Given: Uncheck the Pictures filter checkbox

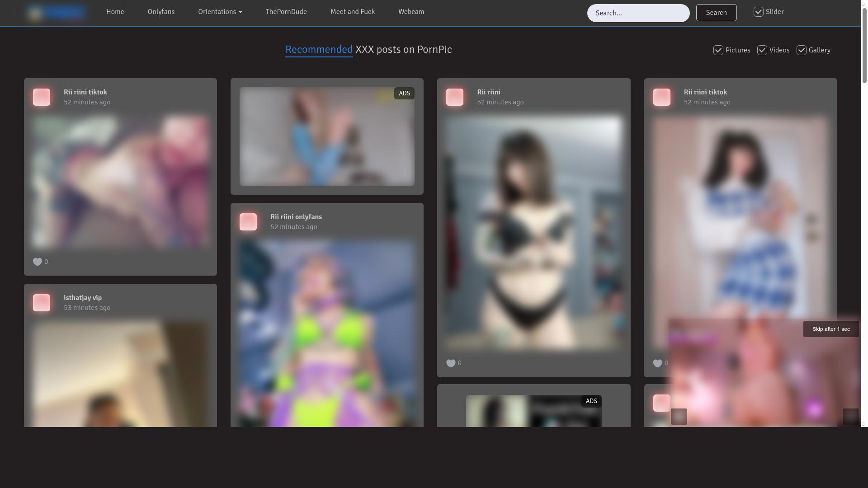Looking at the screenshot, I should tap(718, 50).
